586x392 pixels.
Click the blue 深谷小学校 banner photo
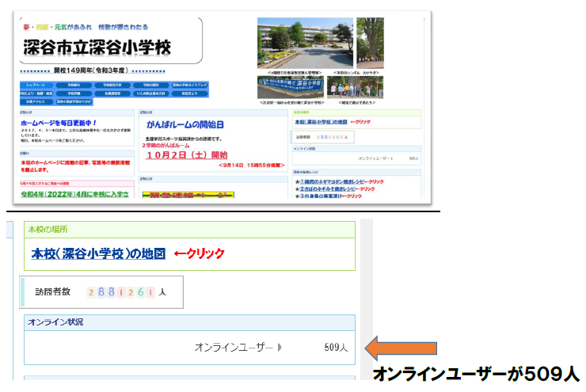point(291,87)
